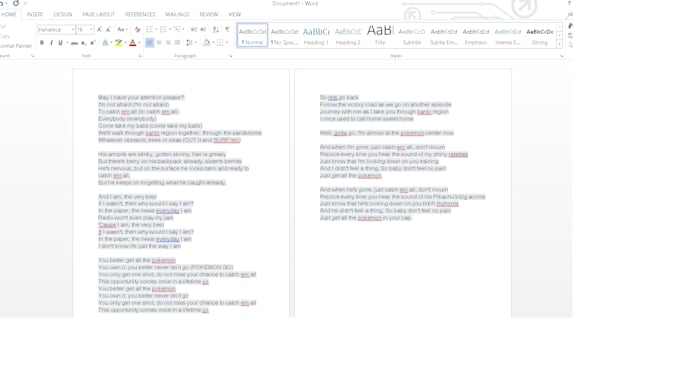Click the Sort icon in Paragraph group

tap(216, 29)
